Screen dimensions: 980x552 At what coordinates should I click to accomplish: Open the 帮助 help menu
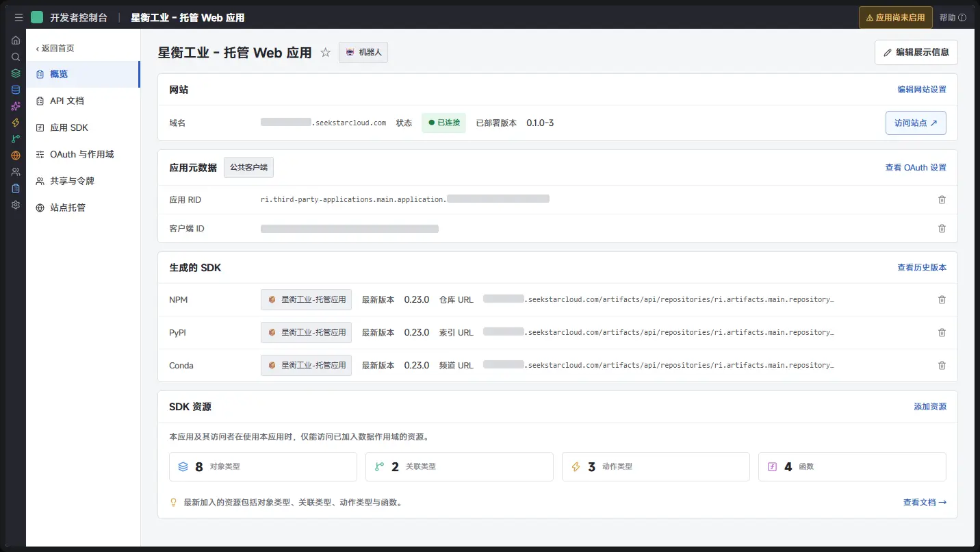point(953,18)
